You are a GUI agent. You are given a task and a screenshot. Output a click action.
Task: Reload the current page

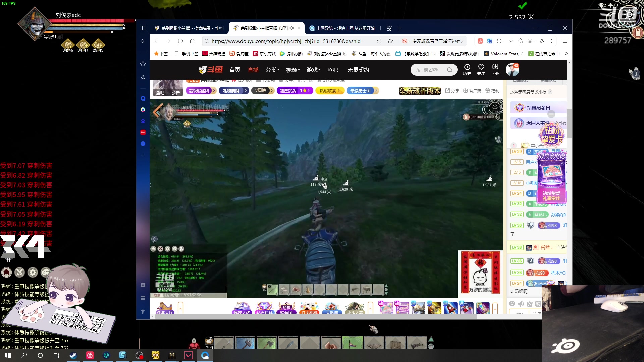pyautogui.click(x=180, y=41)
